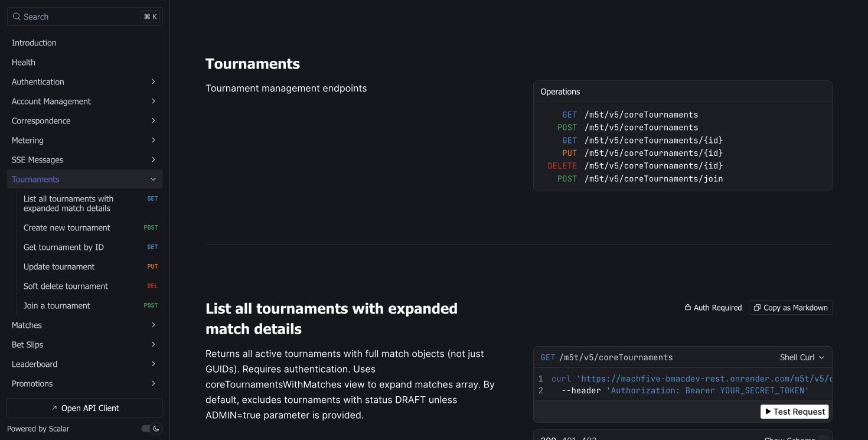Expand the Bet Slips chevron
This screenshot has height=440, width=868.
pyautogui.click(x=153, y=344)
